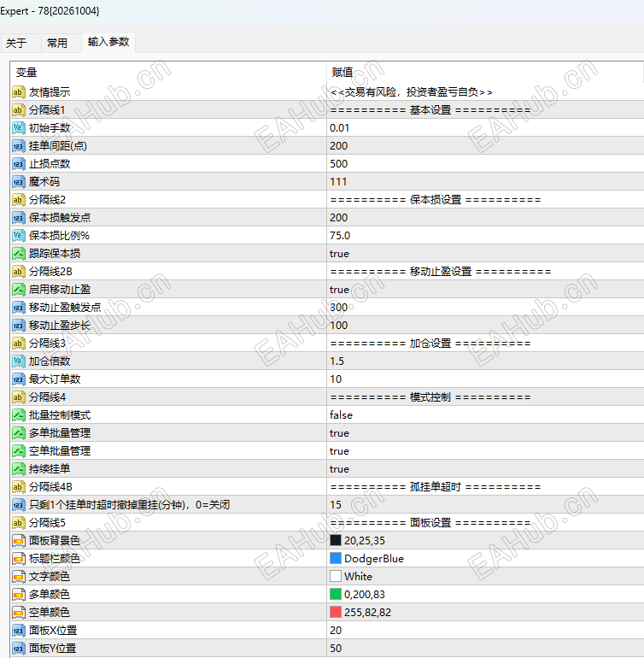Pick the 标题栏颜色 DodgerBlue swatch
Image resolution: width=644 pixels, height=658 pixels.
click(336, 559)
